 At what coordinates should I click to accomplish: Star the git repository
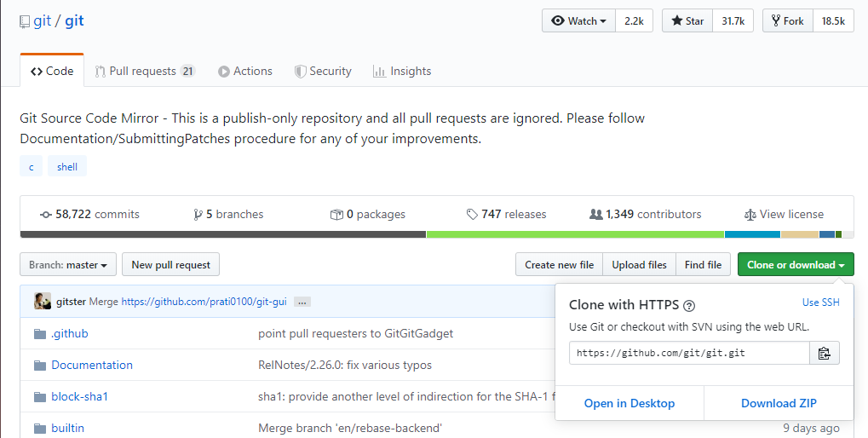[x=687, y=21]
